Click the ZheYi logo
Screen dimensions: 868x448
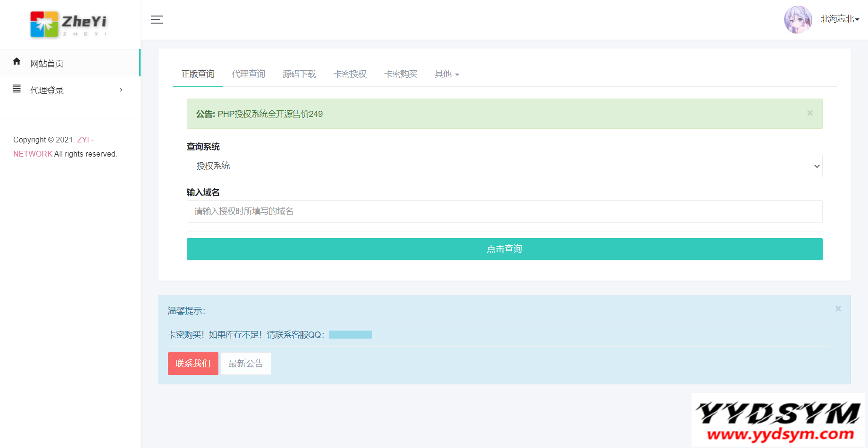pos(68,24)
